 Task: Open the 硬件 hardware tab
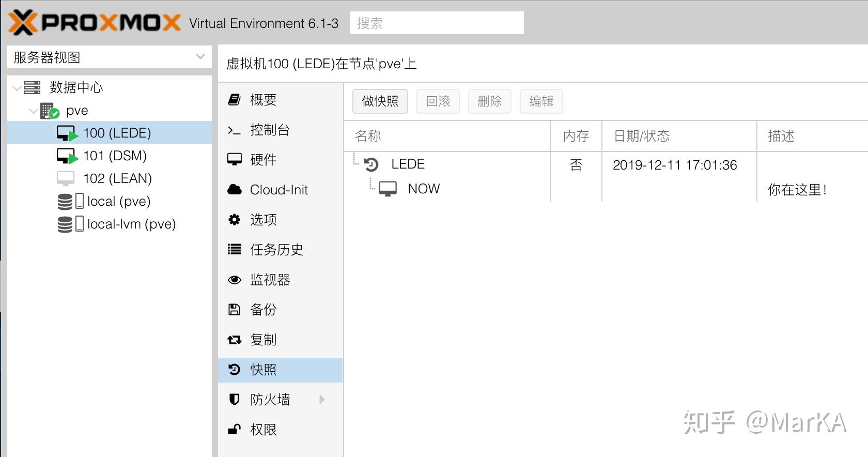pyautogui.click(x=281, y=160)
